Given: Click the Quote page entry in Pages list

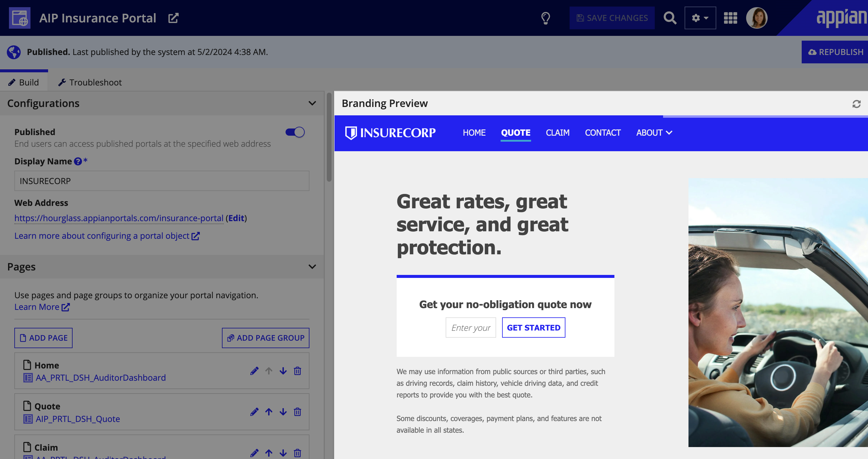Looking at the screenshot, I should (x=47, y=406).
